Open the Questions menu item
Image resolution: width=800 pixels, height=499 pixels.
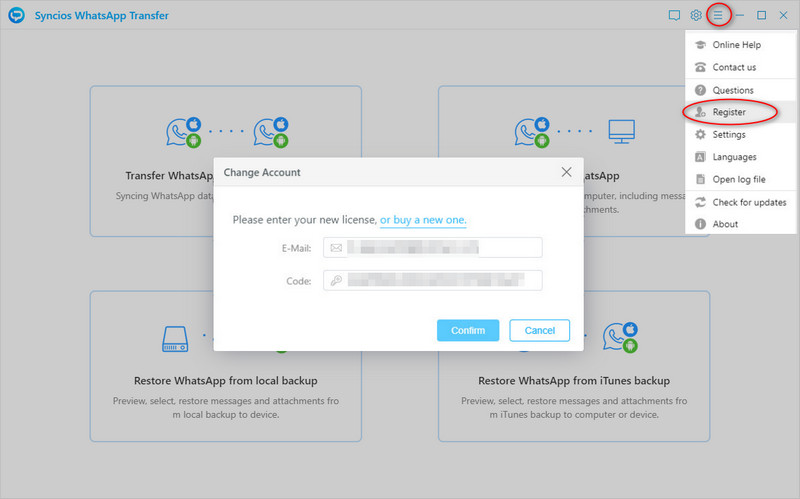740,90
